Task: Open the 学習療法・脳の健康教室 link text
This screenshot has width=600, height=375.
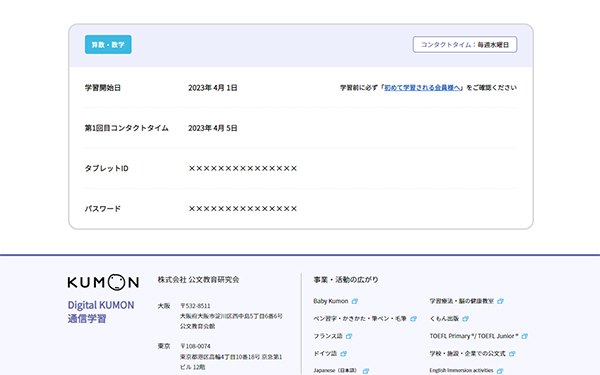Action: (461, 301)
